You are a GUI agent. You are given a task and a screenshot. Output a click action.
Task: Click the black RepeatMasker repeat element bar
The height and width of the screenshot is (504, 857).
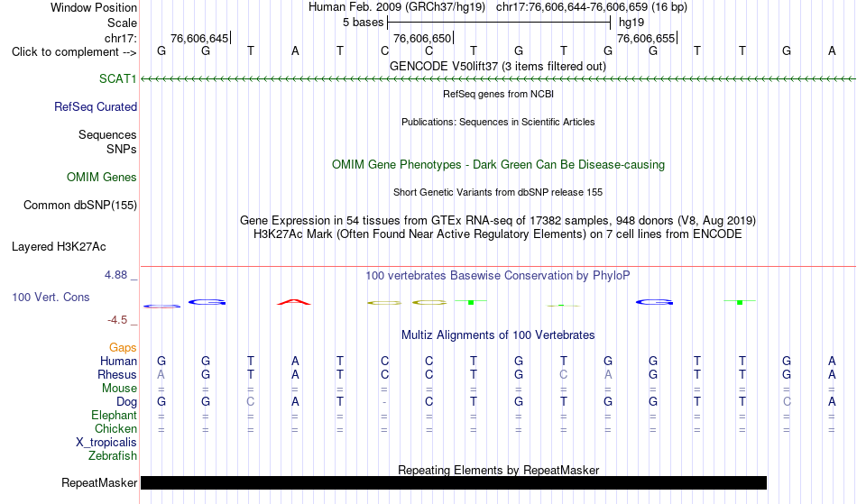454,482
